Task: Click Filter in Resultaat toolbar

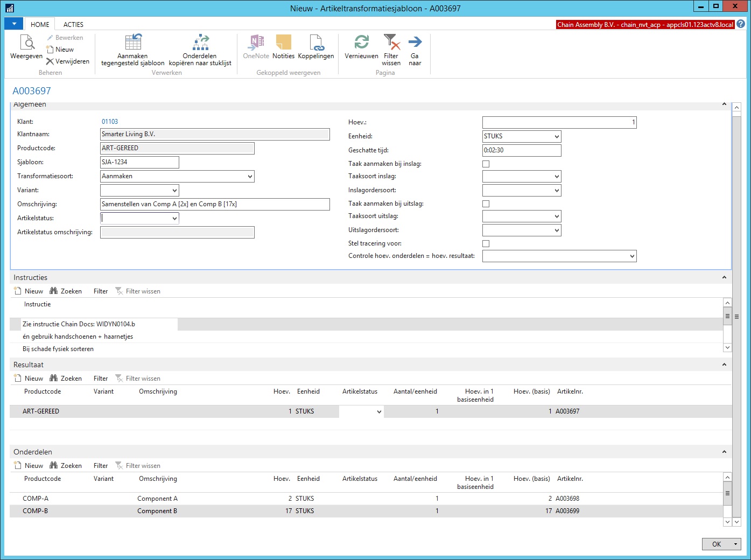Action: pyautogui.click(x=101, y=379)
